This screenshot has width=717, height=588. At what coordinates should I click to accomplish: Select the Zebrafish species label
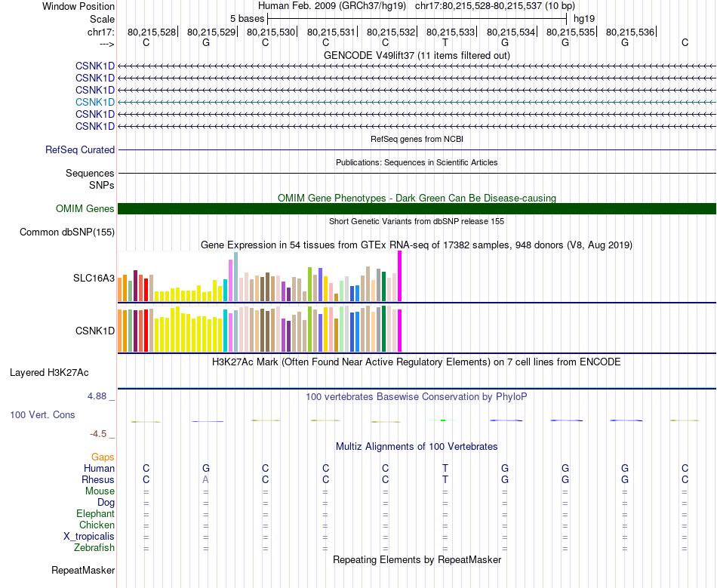94,547
